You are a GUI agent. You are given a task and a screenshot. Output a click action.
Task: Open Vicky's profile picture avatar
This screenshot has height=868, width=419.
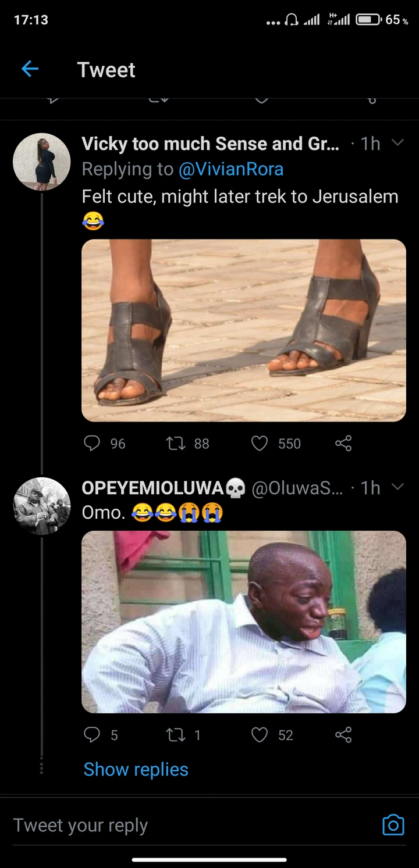tap(42, 162)
